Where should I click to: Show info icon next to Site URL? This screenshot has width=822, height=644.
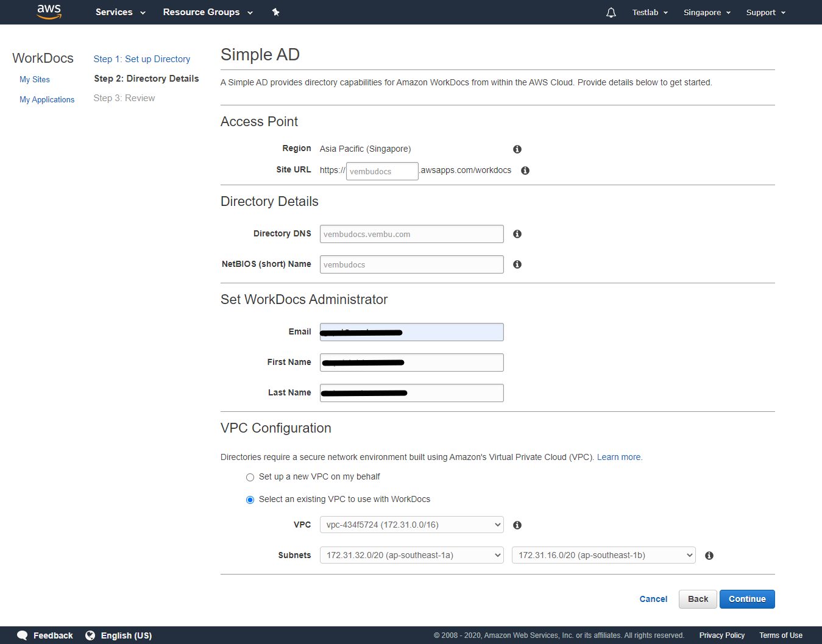point(525,171)
